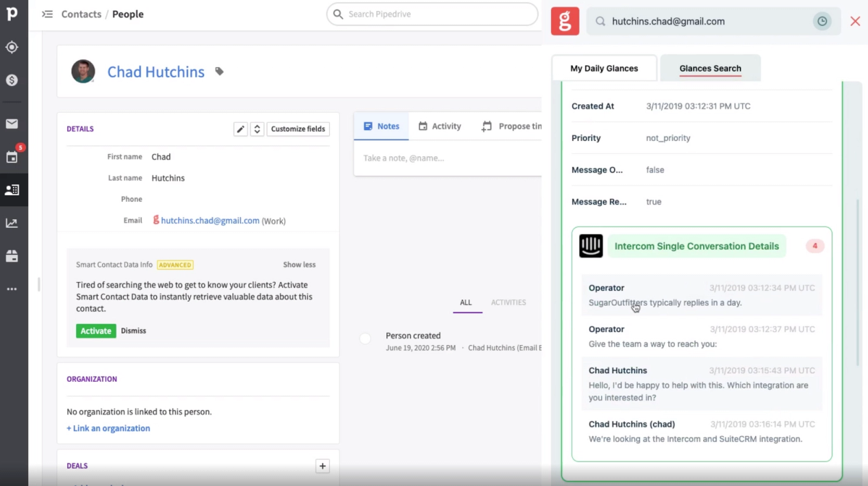Open the Notes tab
This screenshot has height=486, width=868.
tap(381, 126)
